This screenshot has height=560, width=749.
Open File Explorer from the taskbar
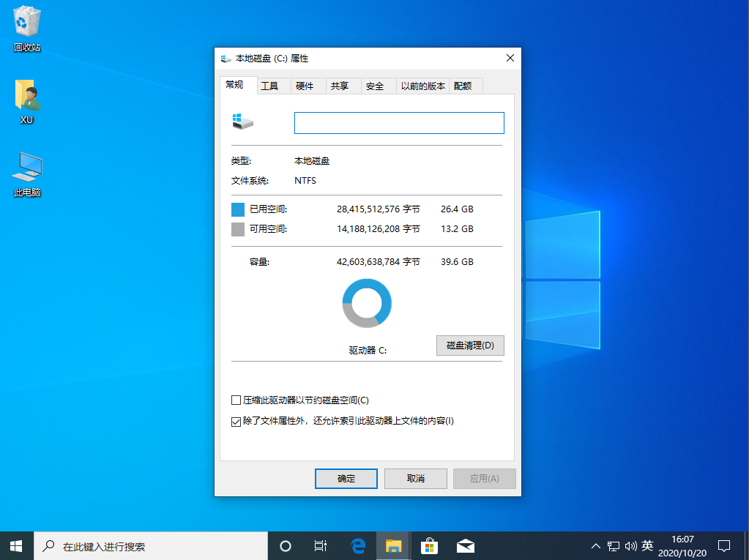pyautogui.click(x=394, y=546)
